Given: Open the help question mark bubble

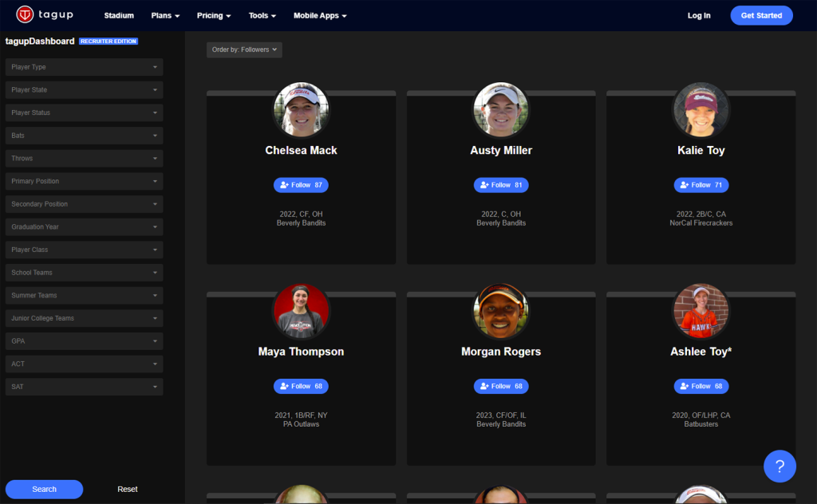Looking at the screenshot, I should pos(780,467).
